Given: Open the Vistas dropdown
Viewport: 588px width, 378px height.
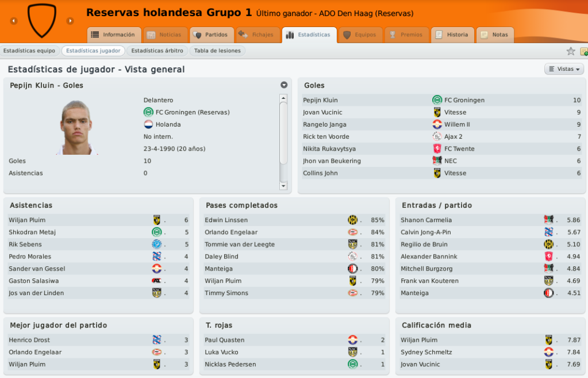Looking at the screenshot, I should (564, 69).
